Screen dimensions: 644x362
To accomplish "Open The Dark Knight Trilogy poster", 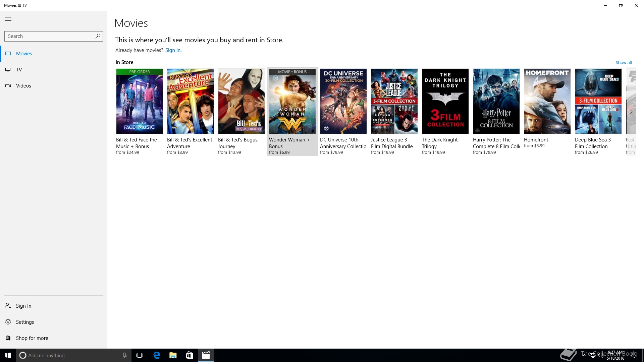I will (x=445, y=101).
